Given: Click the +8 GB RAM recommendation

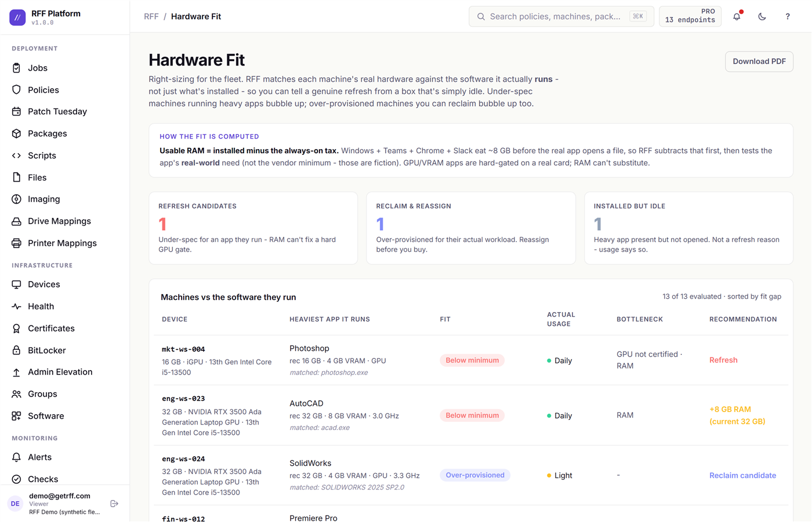Looking at the screenshot, I should point(737,415).
